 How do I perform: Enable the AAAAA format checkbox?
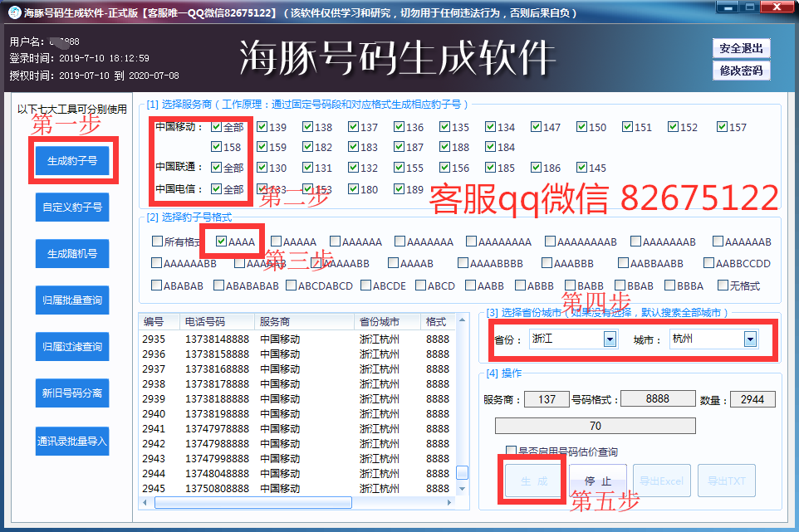[x=277, y=242]
